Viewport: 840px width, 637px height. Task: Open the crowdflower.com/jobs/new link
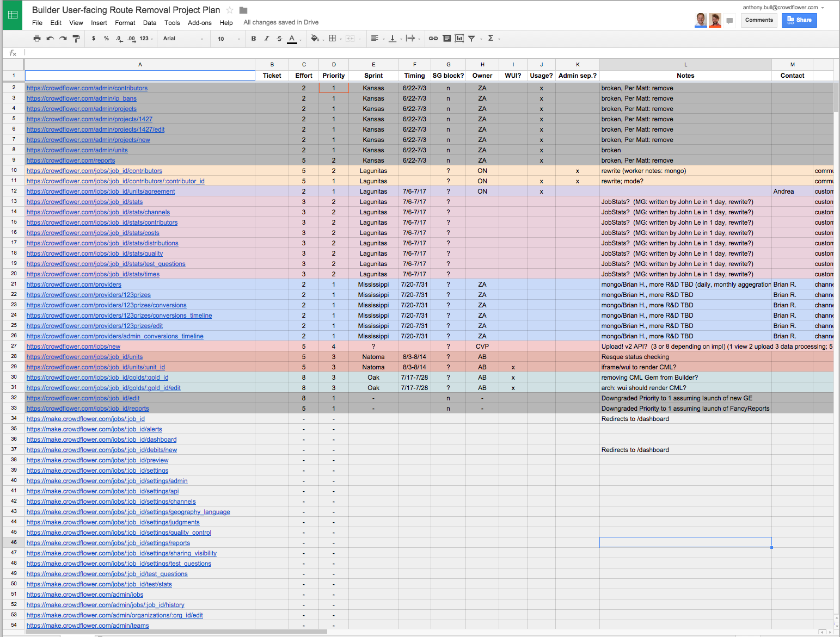tap(73, 347)
